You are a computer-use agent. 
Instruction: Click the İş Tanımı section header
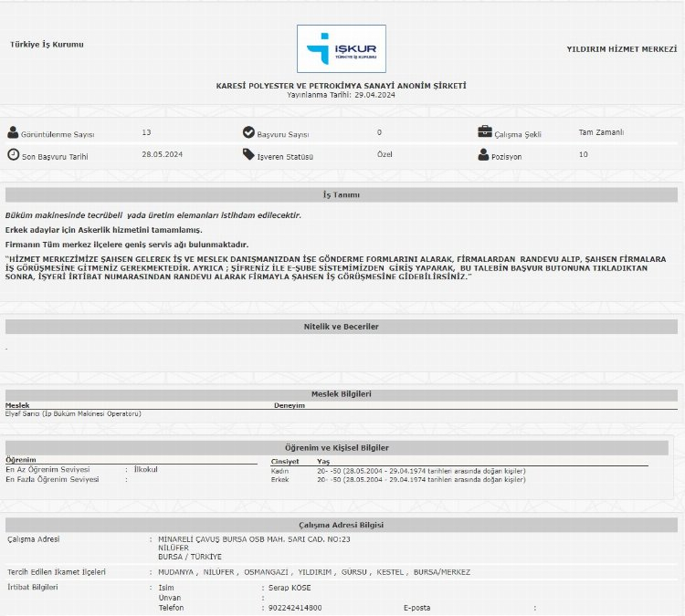pyautogui.click(x=342, y=195)
